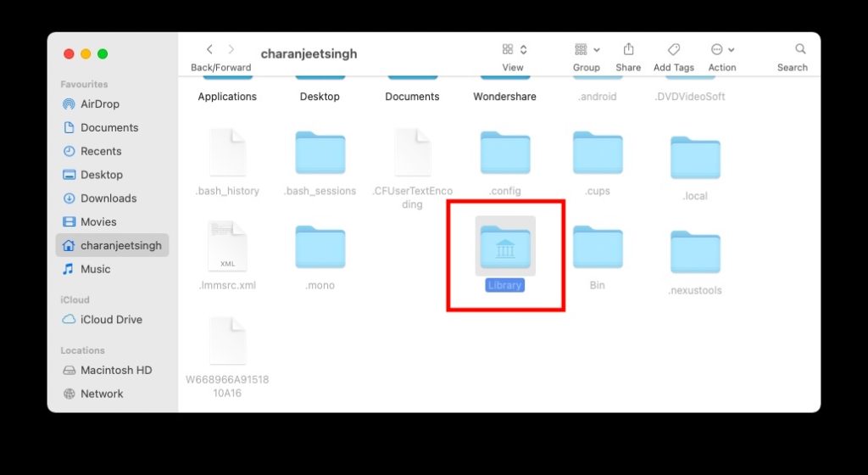This screenshot has width=868, height=475.
Task: Open the Action menu dropdown
Action: pos(722,49)
